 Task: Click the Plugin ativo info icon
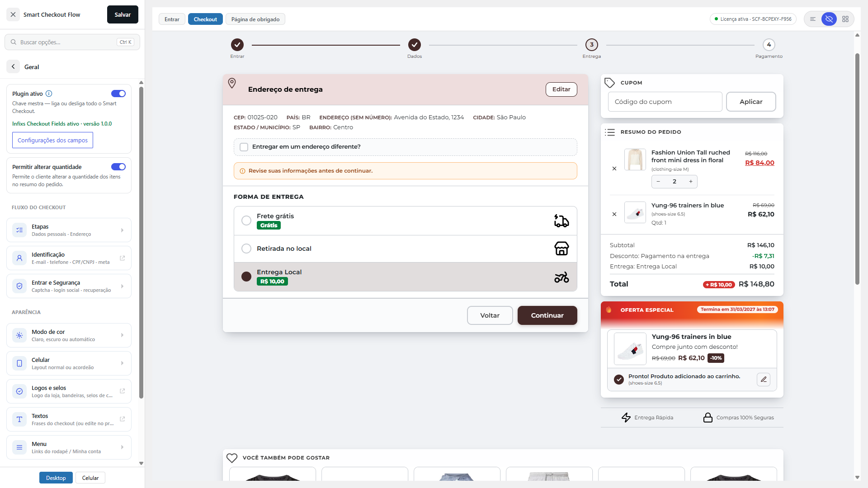coord(49,94)
